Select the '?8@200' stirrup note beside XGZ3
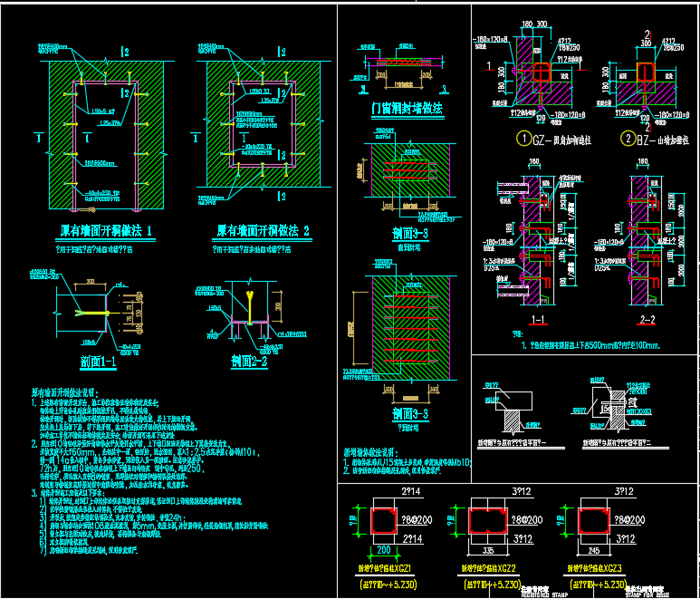 [x=629, y=520]
